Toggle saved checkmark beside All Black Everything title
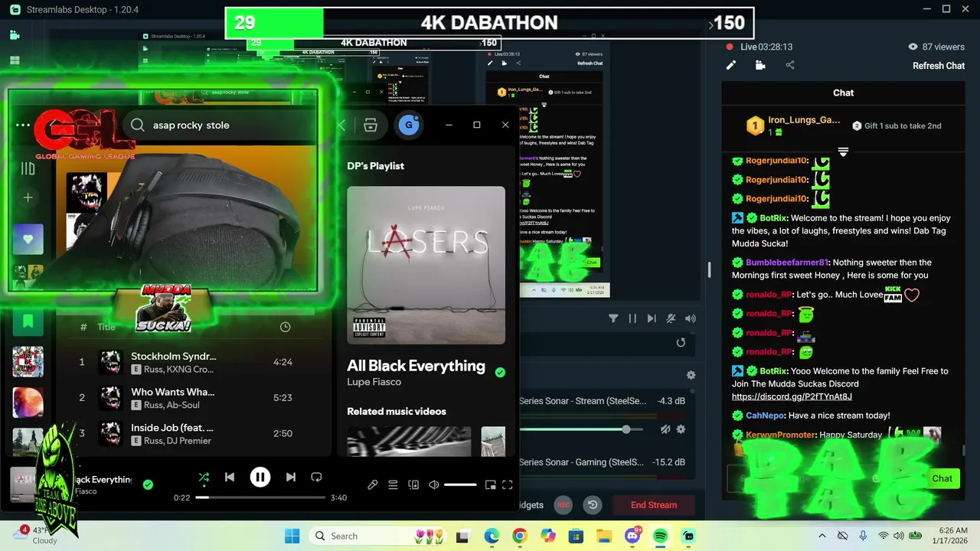This screenshot has height=551, width=980. click(x=500, y=373)
